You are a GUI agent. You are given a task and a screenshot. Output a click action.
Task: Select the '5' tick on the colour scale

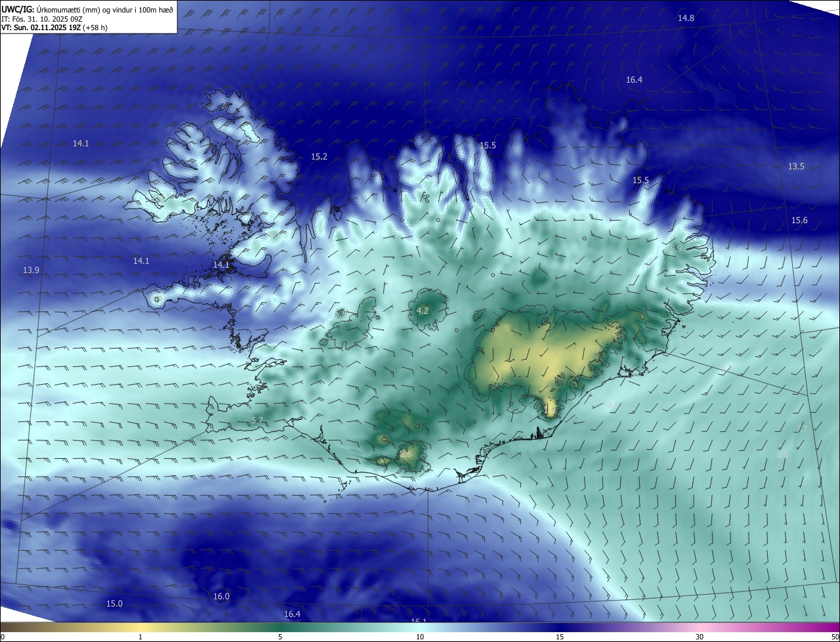coord(280,637)
